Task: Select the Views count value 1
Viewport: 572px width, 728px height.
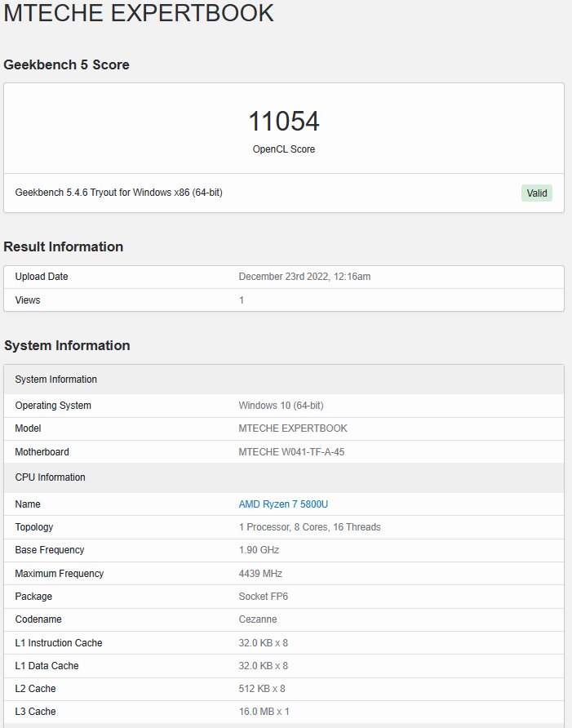Action: pyautogui.click(x=242, y=300)
